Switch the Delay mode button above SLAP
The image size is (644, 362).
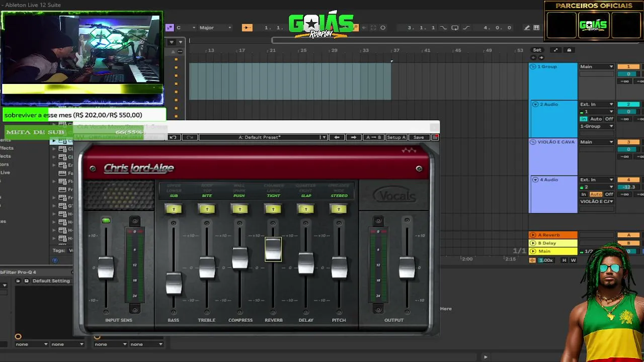(306, 209)
